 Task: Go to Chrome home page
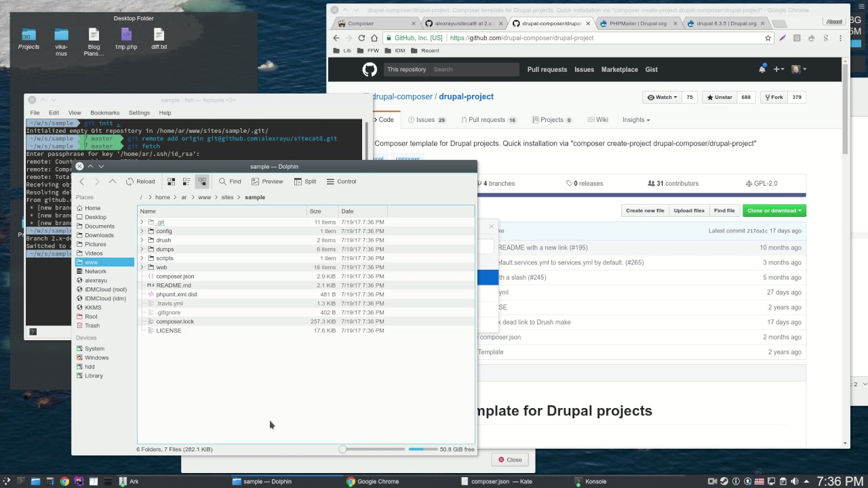(x=374, y=38)
